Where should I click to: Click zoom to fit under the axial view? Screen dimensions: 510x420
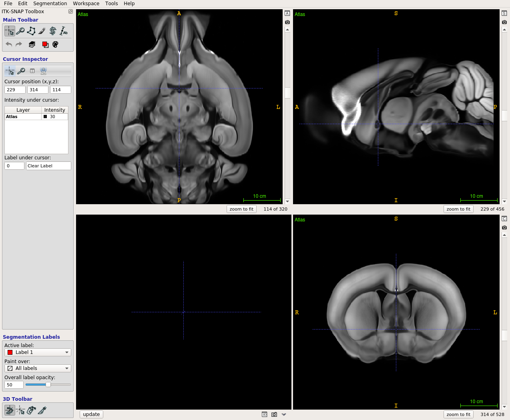coord(241,209)
